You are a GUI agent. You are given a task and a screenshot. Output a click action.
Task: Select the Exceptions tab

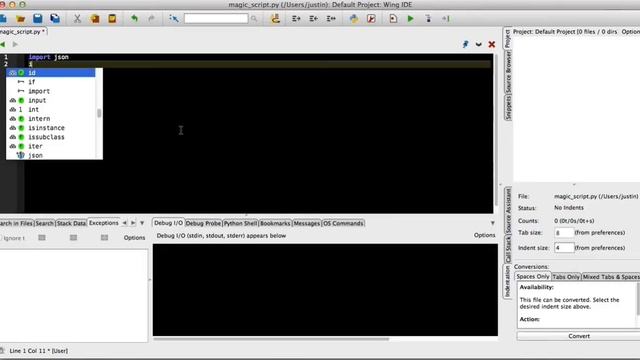pyautogui.click(x=104, y=223)
